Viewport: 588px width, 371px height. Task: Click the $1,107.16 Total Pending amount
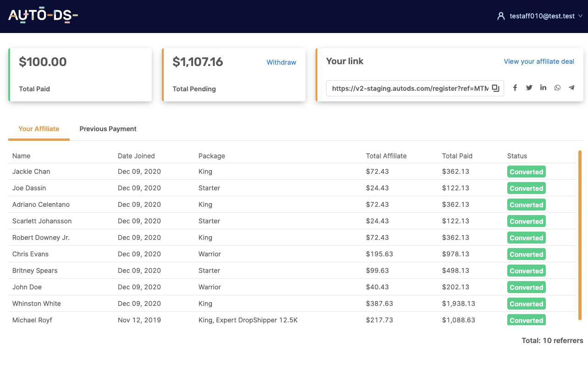[x=198, y=62]
